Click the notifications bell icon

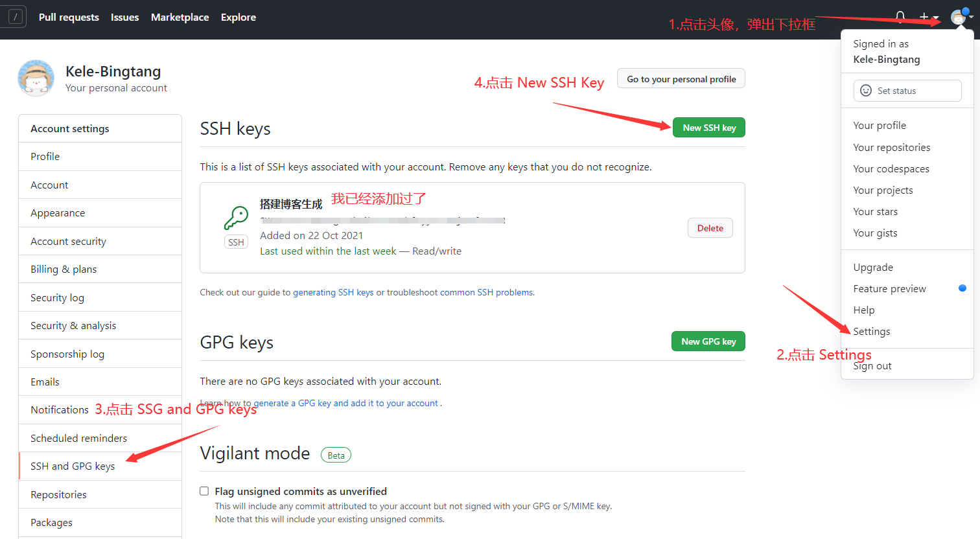(x=900, y=17)
